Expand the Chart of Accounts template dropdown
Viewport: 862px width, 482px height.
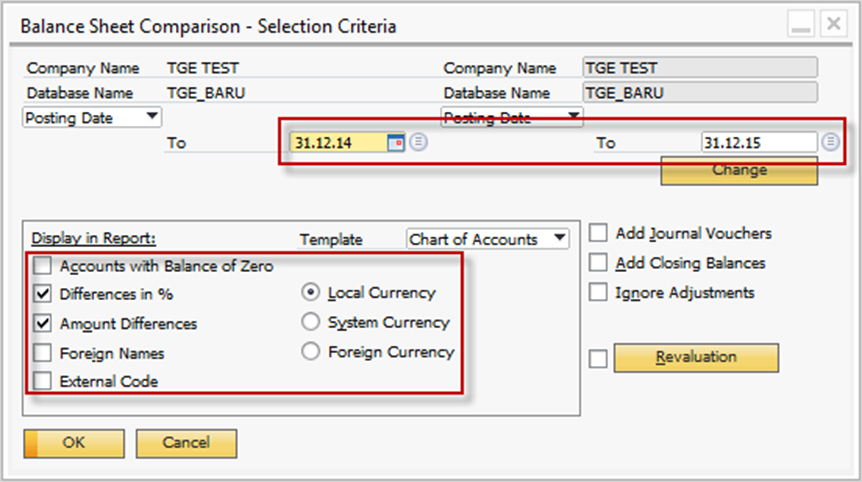(x=488, y=239)
